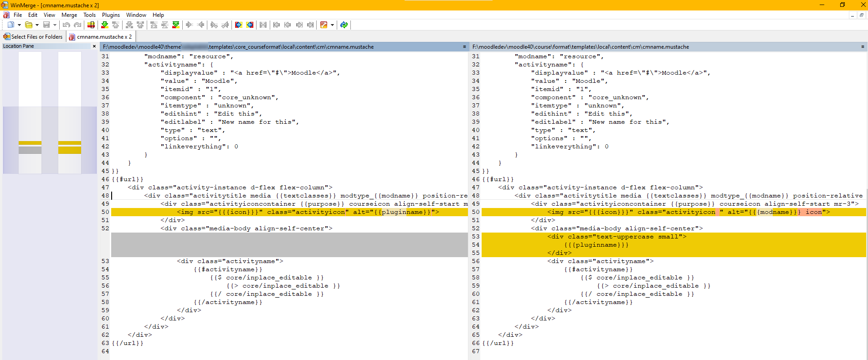Open the New document dropdown arrow

click(x=19, y=25)
